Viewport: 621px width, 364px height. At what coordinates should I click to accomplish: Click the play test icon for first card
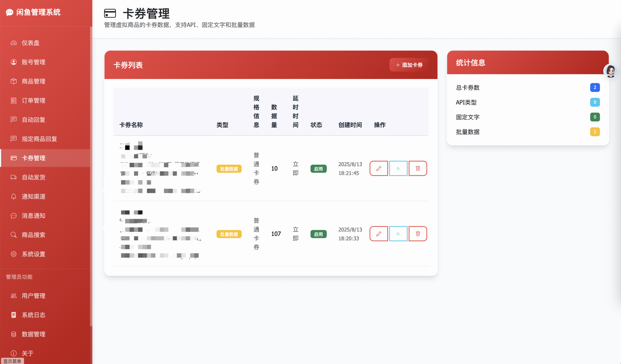(x=398, y=169)
